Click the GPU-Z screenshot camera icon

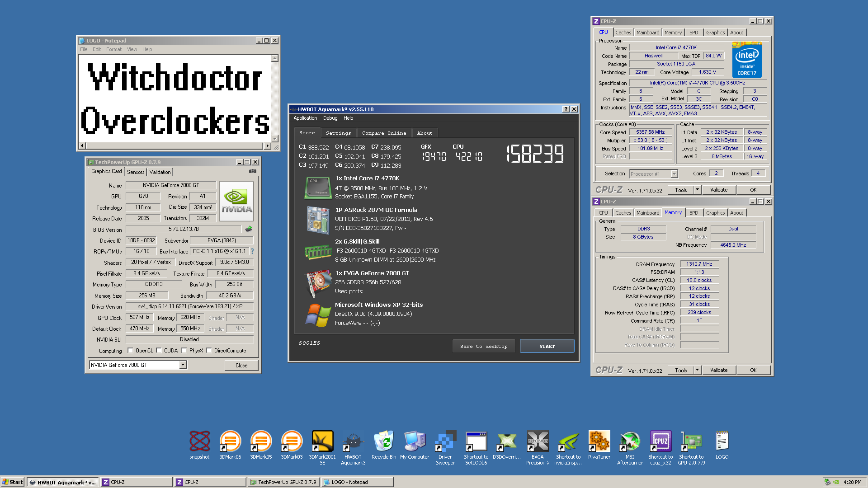(x=253, y=171)
